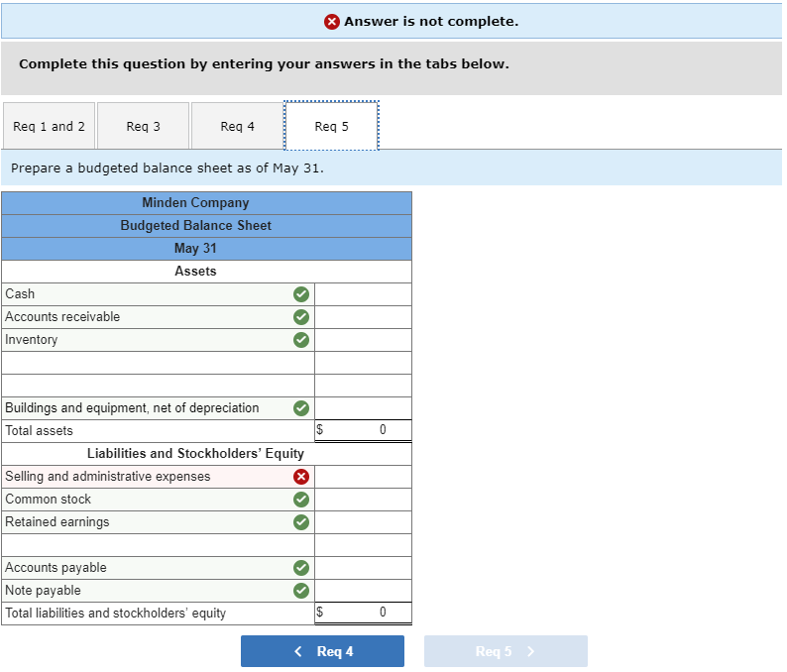This screenshot has height=672, width=787.
Task: Click the Accounts payable amount field
Action: [x=363, y=568]
